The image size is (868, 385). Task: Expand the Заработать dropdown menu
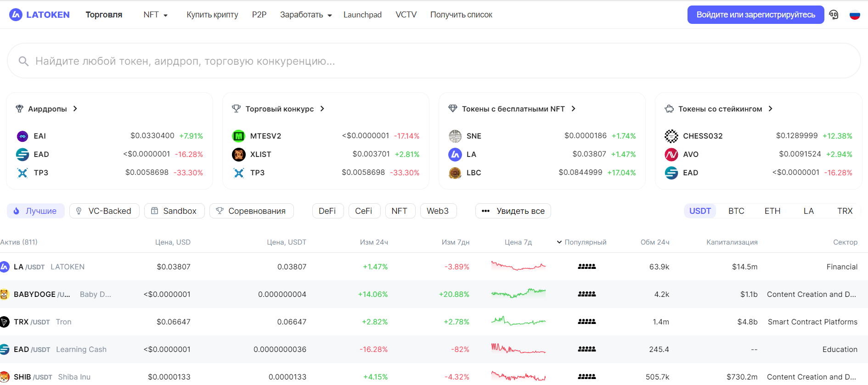(x=306, y=15)
